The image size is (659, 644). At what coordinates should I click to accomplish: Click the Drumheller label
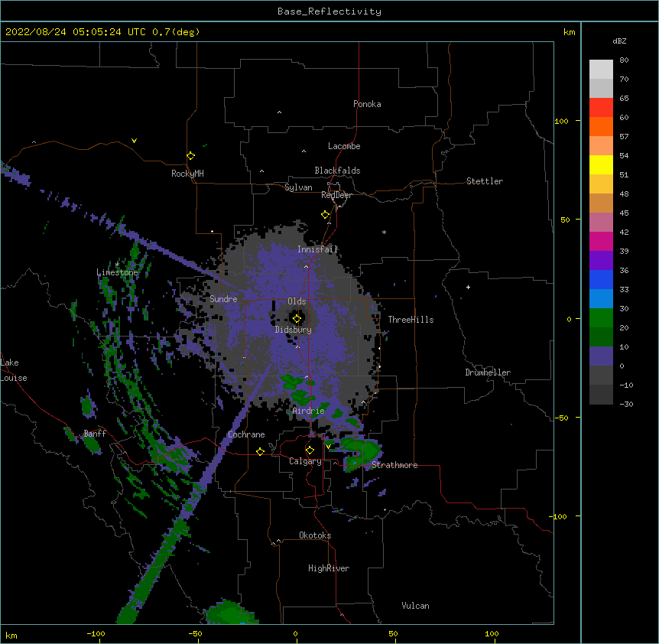tap(488, 372)
